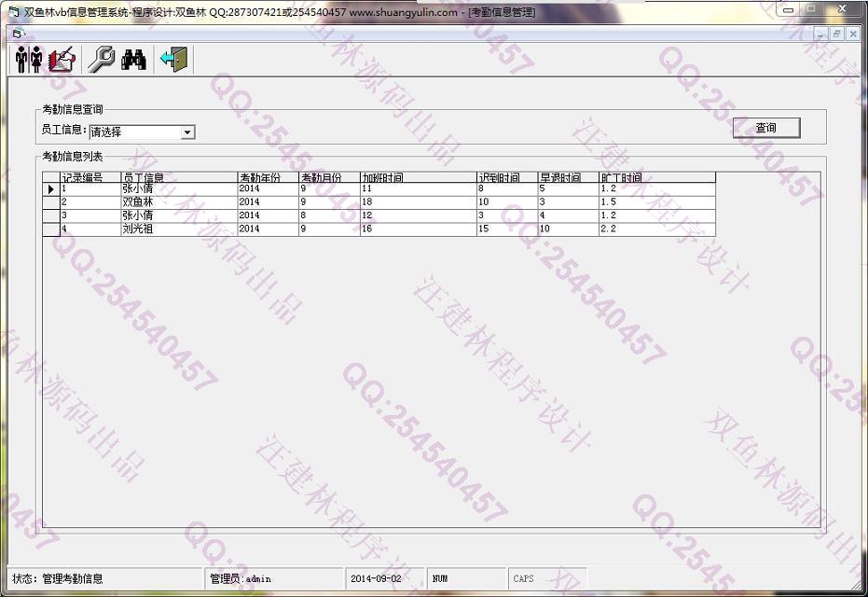Click the 2014-09-02 date in status bar
The image size is (868, 597).
pos(385,579)
